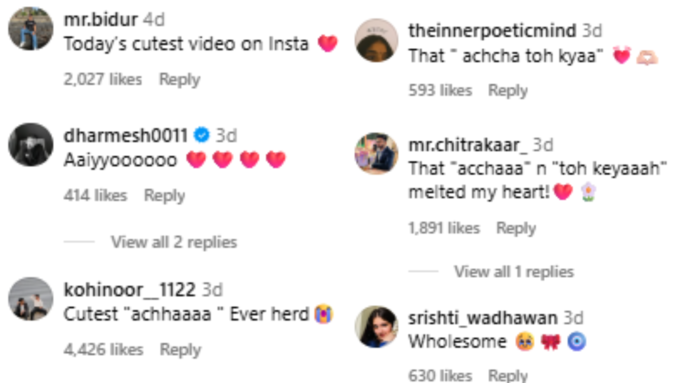
Task: Reply to mr.chitrakaar_'s comment
Action: (516, 228)
